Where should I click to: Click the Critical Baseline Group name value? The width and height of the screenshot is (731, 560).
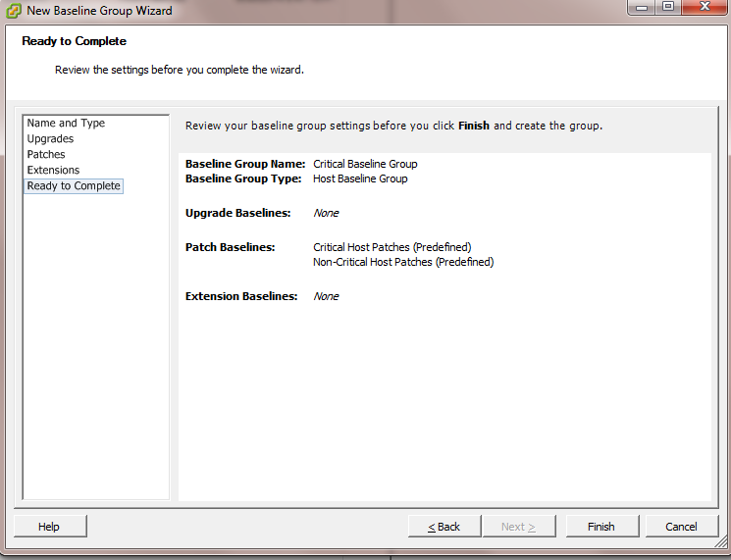pos(365,164)
